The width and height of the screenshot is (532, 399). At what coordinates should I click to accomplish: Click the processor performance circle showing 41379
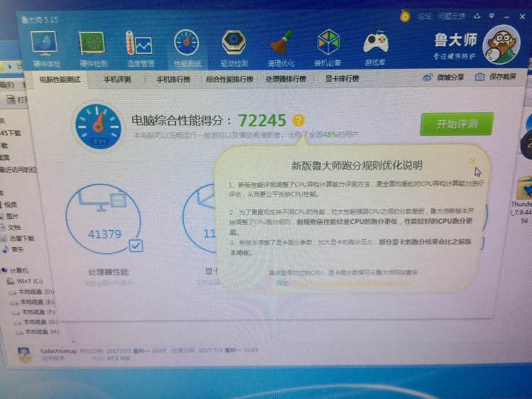pyautogui.click(x=104, y=219)
